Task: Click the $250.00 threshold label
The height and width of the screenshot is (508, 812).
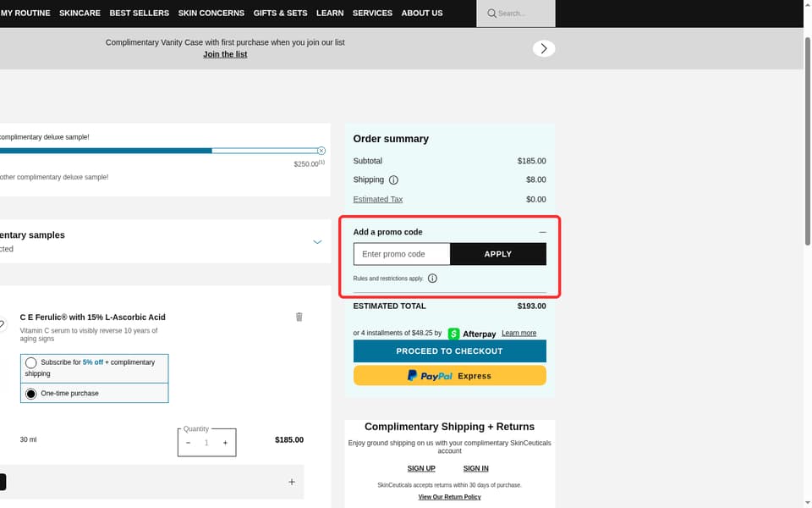Action: click(310, 163)
